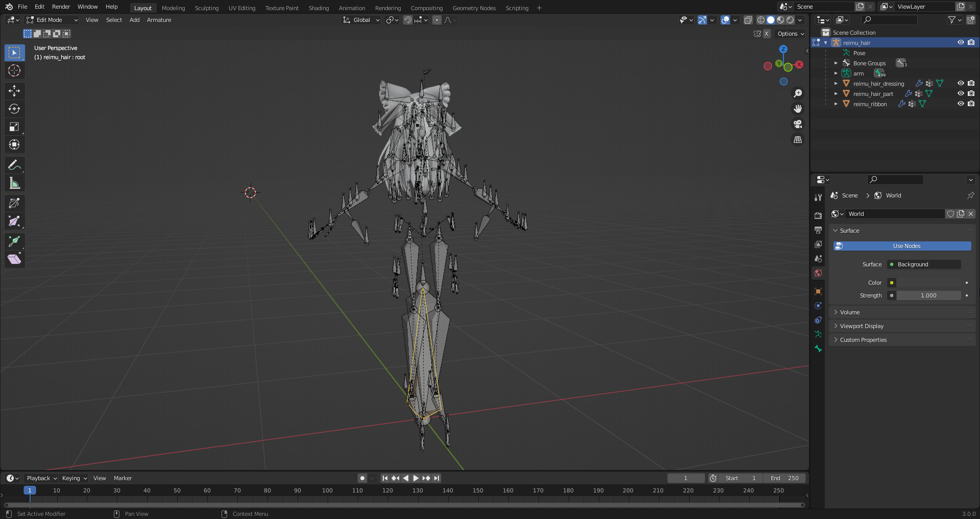Select the Extrude bone tool
The width and height of the screenshot is (980, 519).
pos(14,241)
